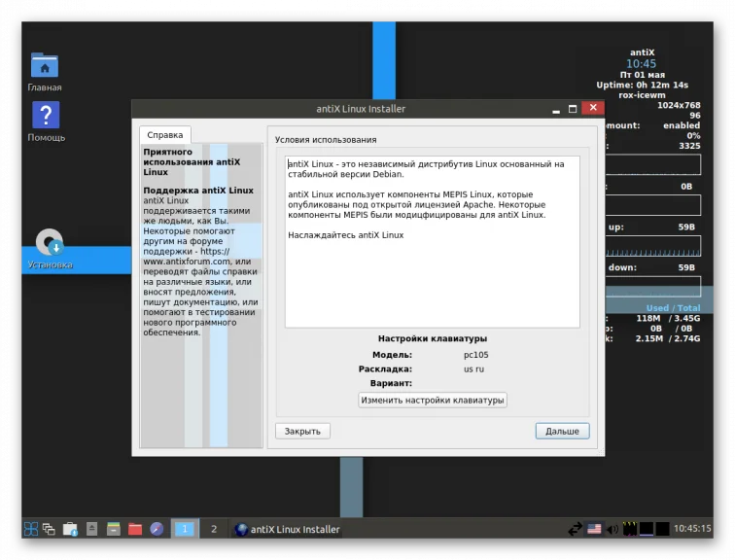The height and width of the screenshot is (560, 735).
Task: Switch to workspace 2 in taskbar
Action: point(214,529)
